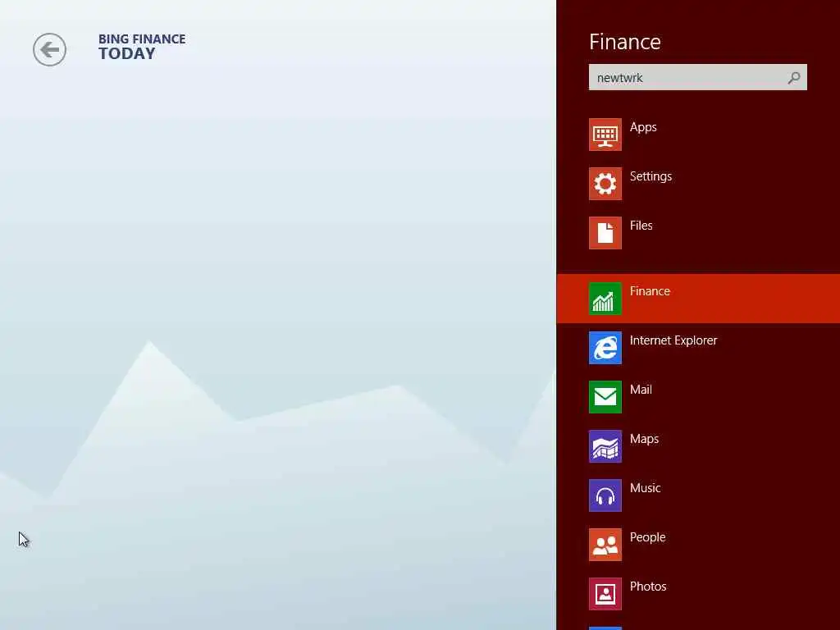This screenshot has width=840, height=630.
Task: Open the Music headphones icon
Action: pos(605,495)
